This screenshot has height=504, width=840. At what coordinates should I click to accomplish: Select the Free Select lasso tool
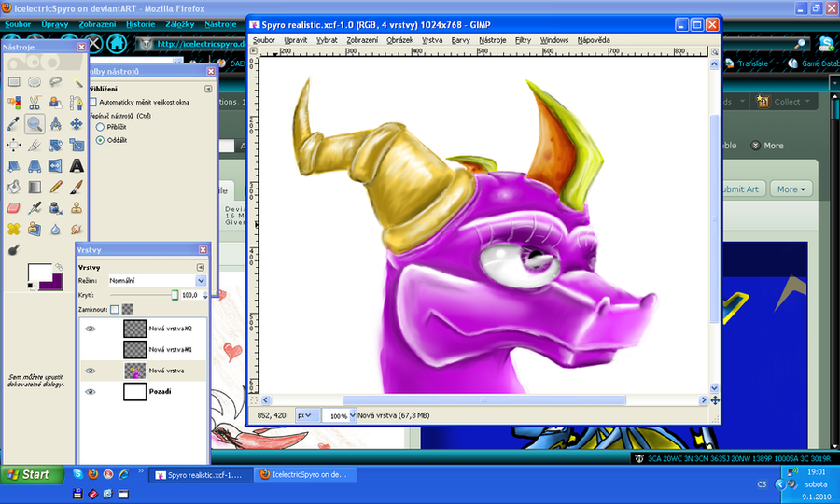click(x=56, y=82)
